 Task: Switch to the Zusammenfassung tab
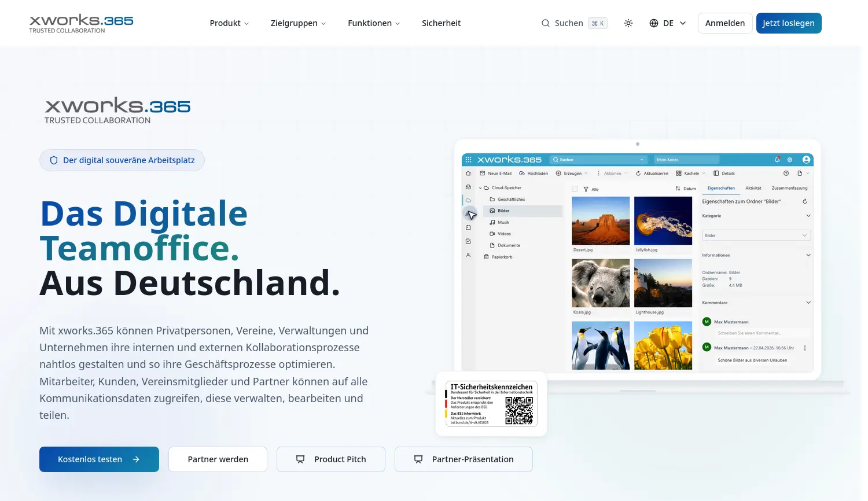click(789, 188)
